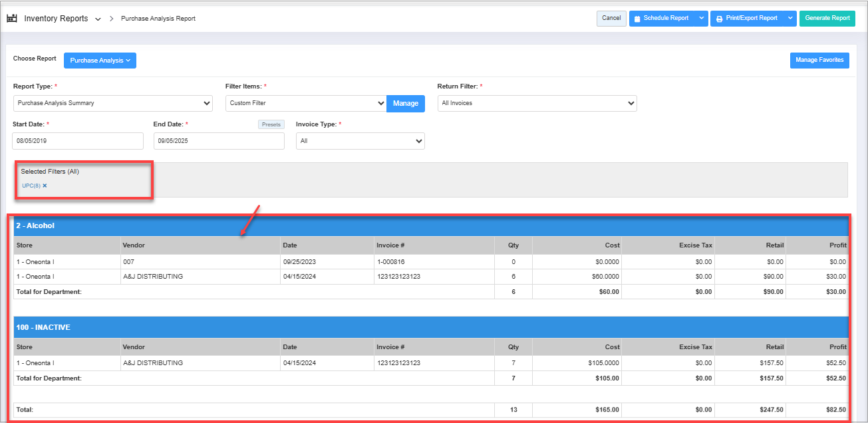Viewport: 868px width, 423px height.
Task: Expand the Schedule Report dropdown arrow
Action: click(702, 19)
